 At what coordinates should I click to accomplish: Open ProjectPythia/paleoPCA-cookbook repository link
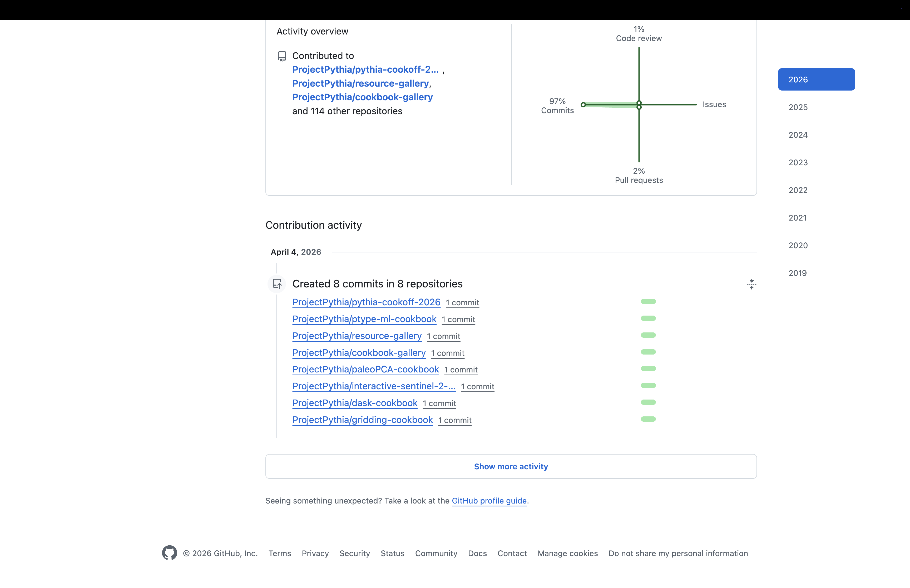(x=365, y=369)
